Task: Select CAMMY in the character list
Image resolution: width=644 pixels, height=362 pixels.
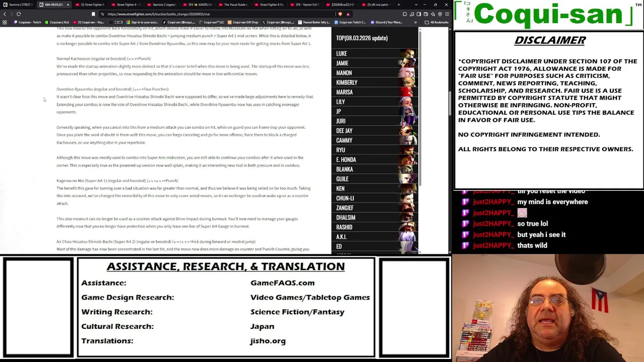Action: coord(375,140)
